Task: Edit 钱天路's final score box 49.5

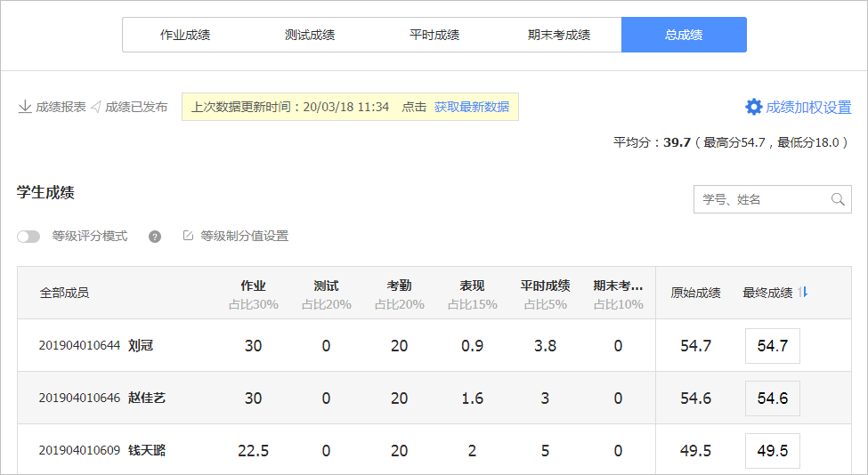Action: pyautogui.click(x=772, y=451)
